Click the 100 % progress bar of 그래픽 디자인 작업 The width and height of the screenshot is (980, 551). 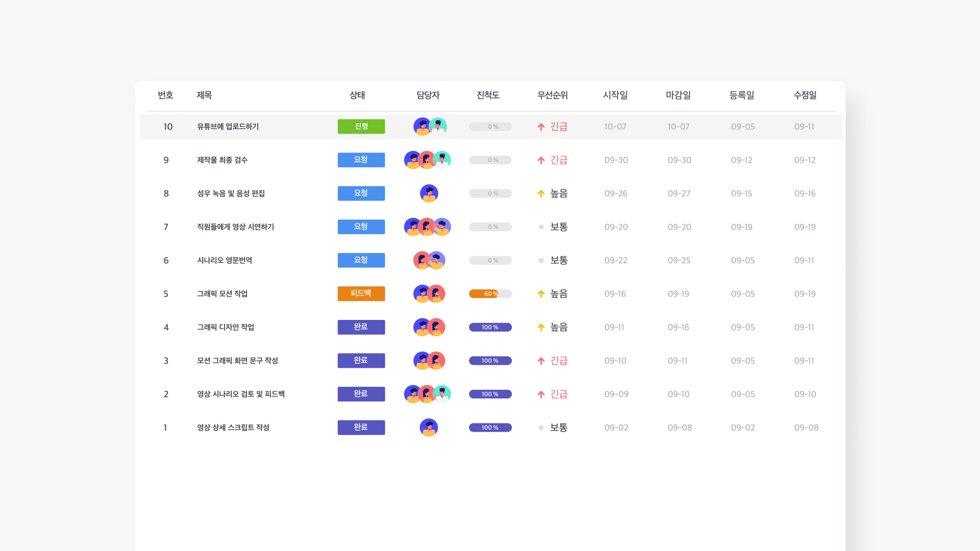[x=491, y=328]
